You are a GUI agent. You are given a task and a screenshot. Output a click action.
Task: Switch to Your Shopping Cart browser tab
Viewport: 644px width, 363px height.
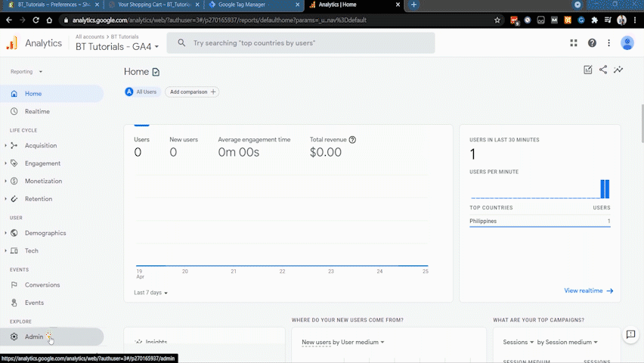pyautogui.click(x=153, y=5)
